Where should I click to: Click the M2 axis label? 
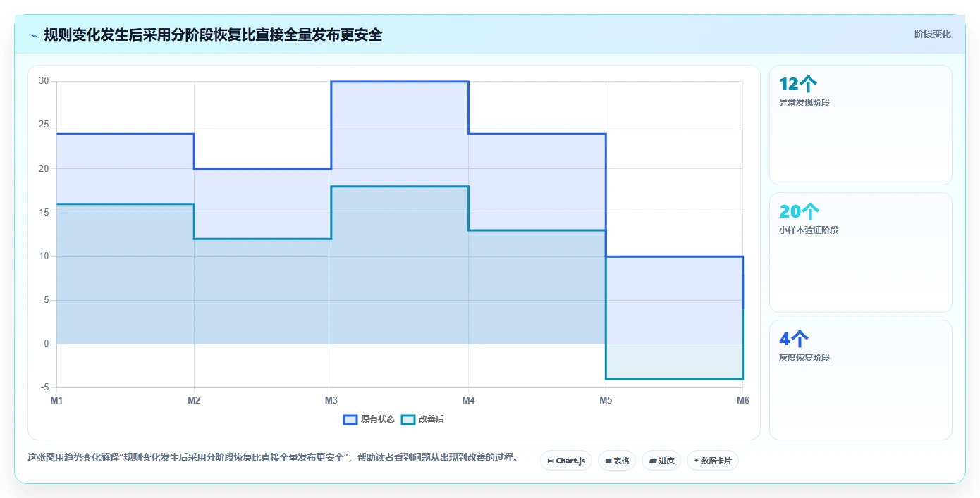tap(194, 400)
